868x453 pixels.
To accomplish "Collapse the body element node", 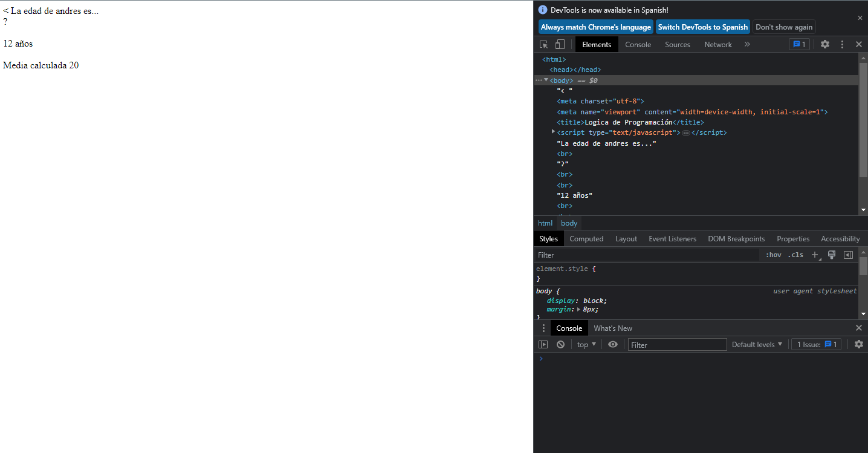I will click(x=546, y=80).
